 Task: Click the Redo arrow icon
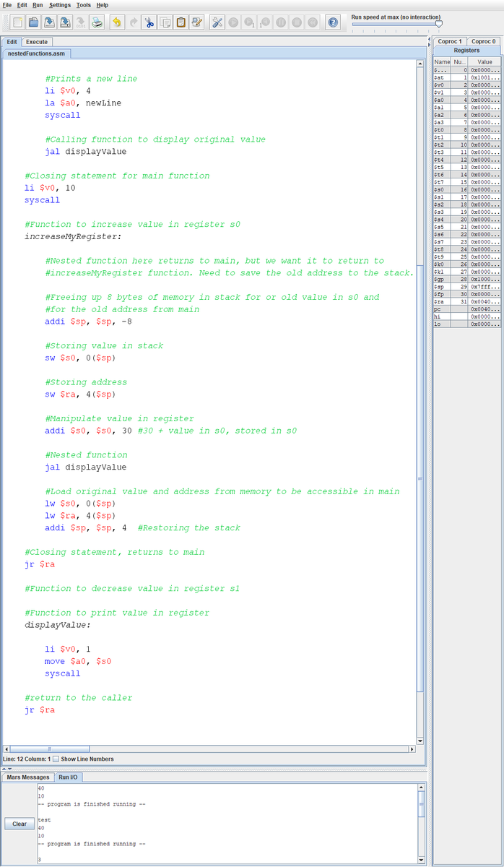click(133, 22)
